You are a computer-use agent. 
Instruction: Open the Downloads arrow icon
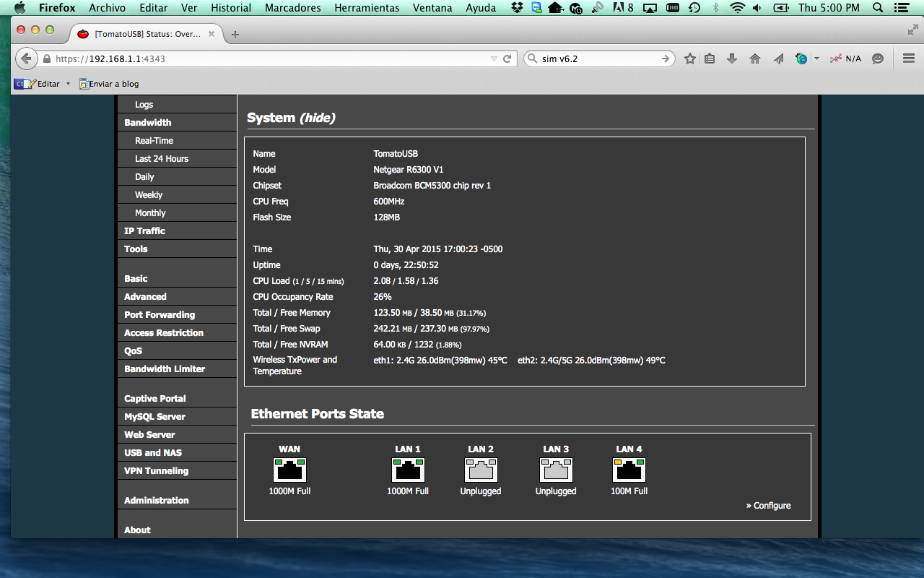point(732,59)
